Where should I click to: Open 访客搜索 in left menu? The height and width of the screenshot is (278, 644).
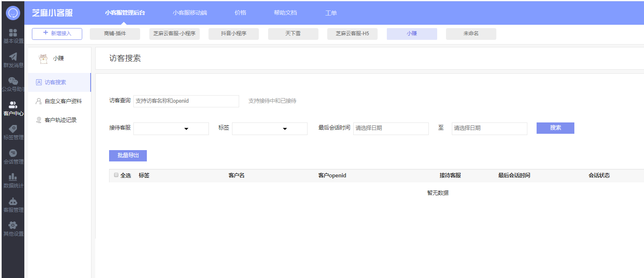pos(60,83)
